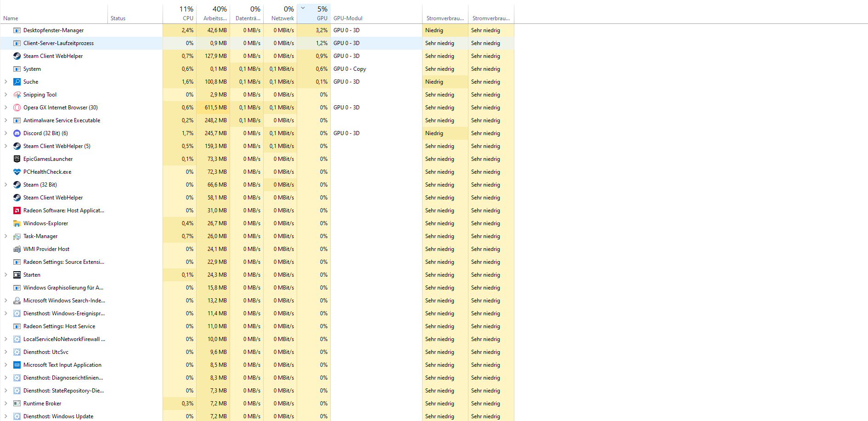Sort by the GPU usage column header

click(x=314, y=14)
